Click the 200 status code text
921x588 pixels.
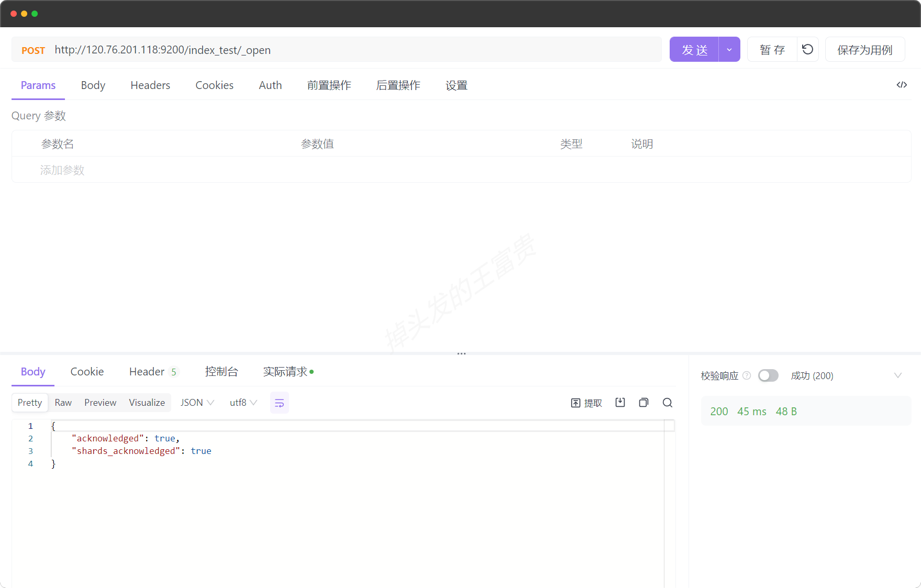pos(719,412)
